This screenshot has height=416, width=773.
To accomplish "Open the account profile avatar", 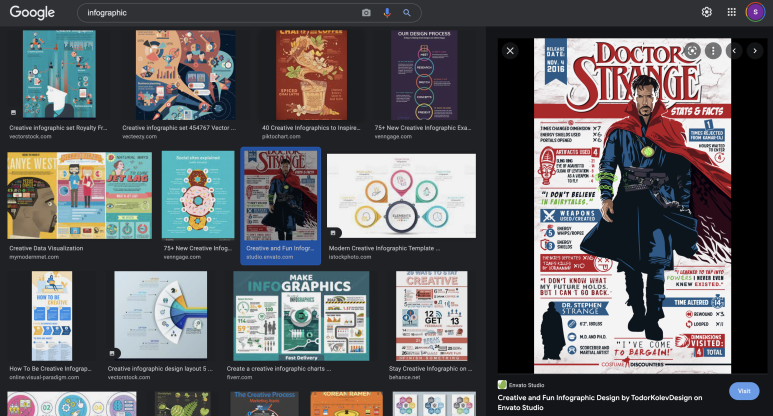I will 755,12.
